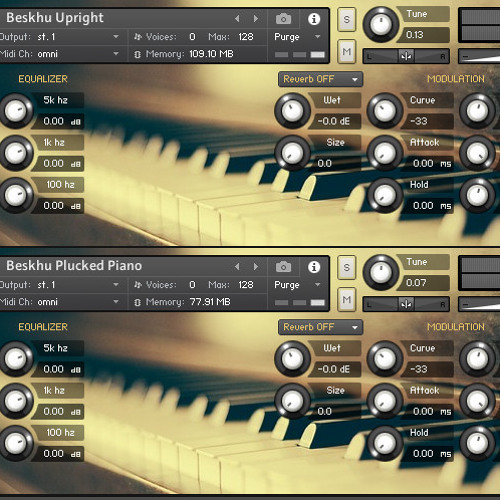Screen dimensions: 500x500
Task: Click pan slider on Beskhu Plucked Piano
Action: tap(406, 304)
